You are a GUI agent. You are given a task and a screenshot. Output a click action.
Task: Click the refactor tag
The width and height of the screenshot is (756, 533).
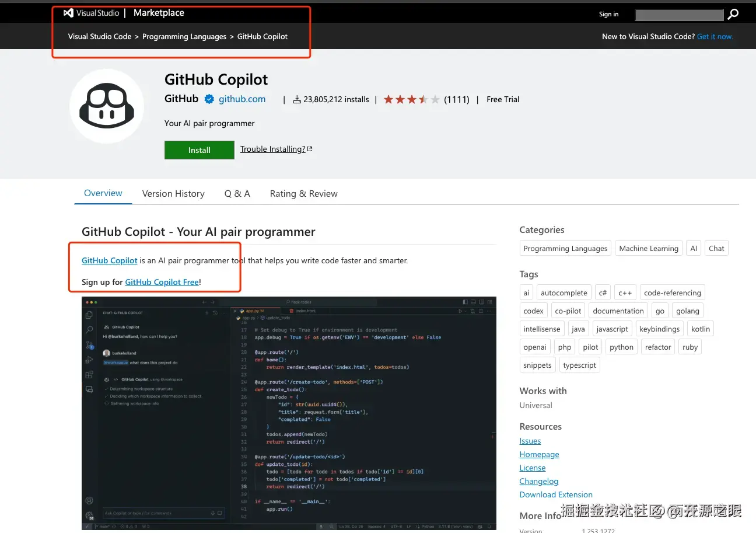658,347
